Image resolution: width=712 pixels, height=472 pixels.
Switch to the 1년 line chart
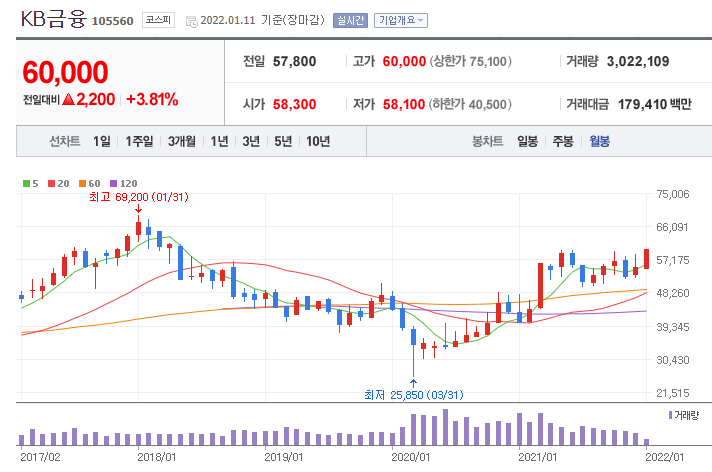click(x=219, y=141)
